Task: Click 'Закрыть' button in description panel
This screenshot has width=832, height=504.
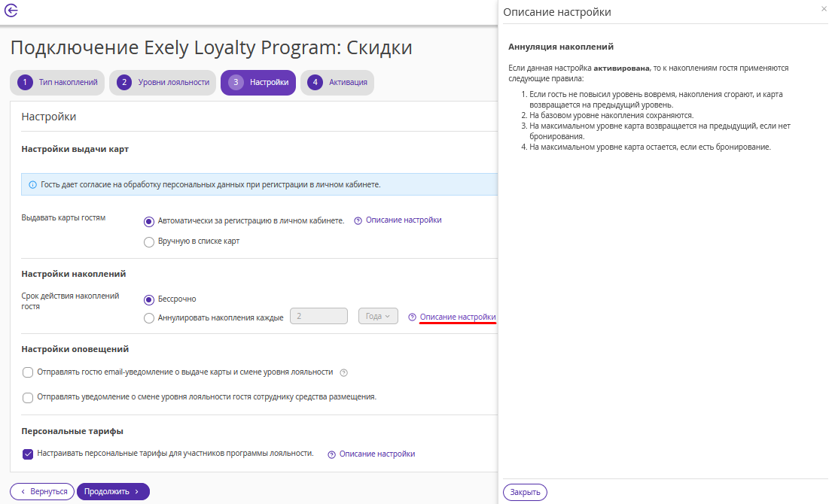Action: click(525, 492)
